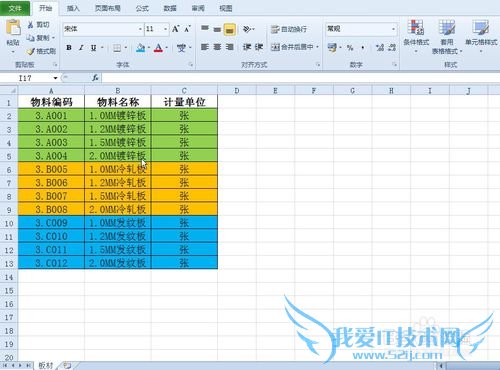Toggle underline formatting

click(x=93, y=48)
